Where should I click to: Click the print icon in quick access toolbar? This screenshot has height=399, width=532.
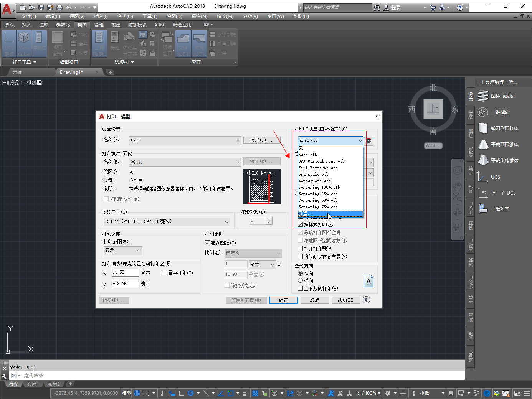(x=59, y=7)
